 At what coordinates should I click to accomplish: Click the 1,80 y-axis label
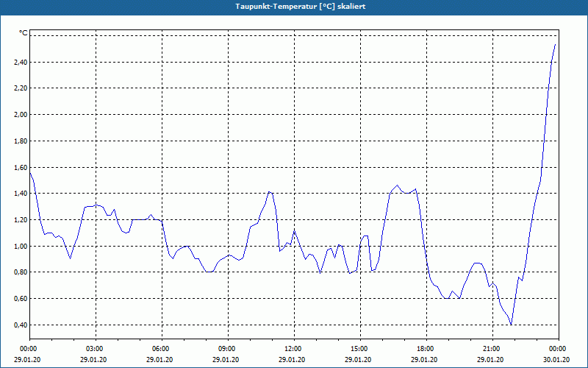click(21, 141)
